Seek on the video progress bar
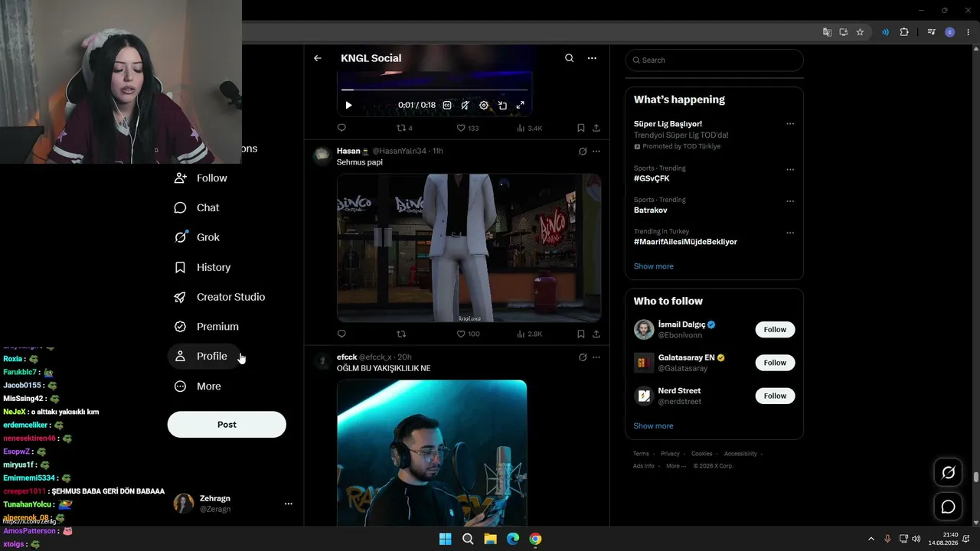The height and width of the screenshot is (551, 980). coord(434,90)
